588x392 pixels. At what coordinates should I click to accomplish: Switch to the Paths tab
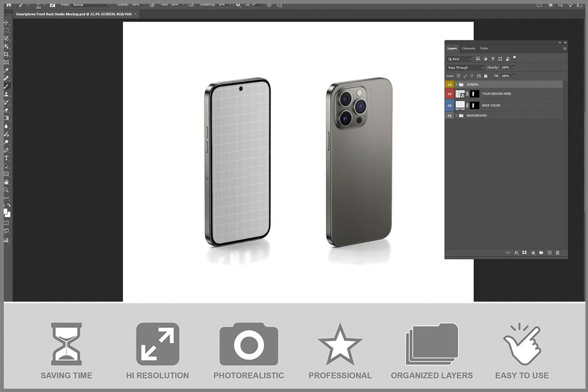484,49
